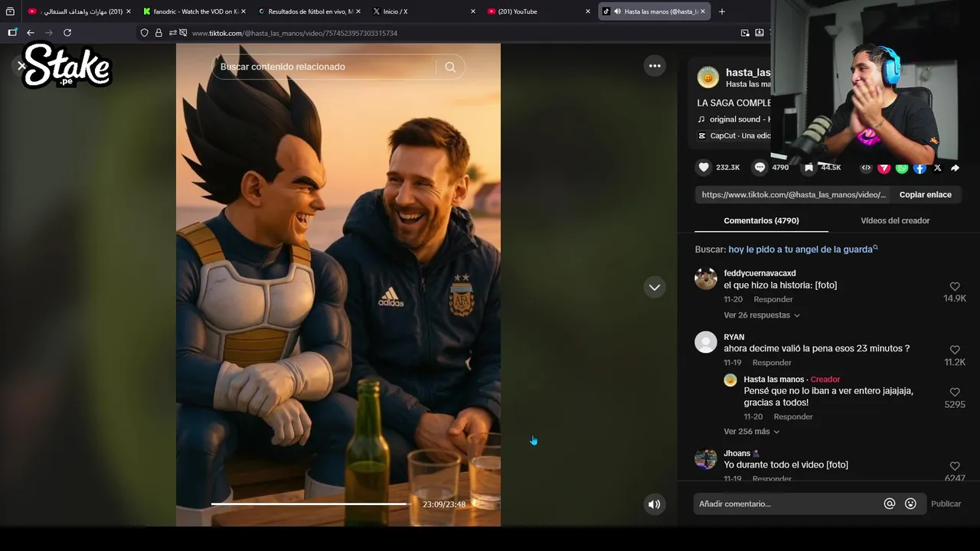Open hasta_las_manos creator avatar

coord(708,77)
